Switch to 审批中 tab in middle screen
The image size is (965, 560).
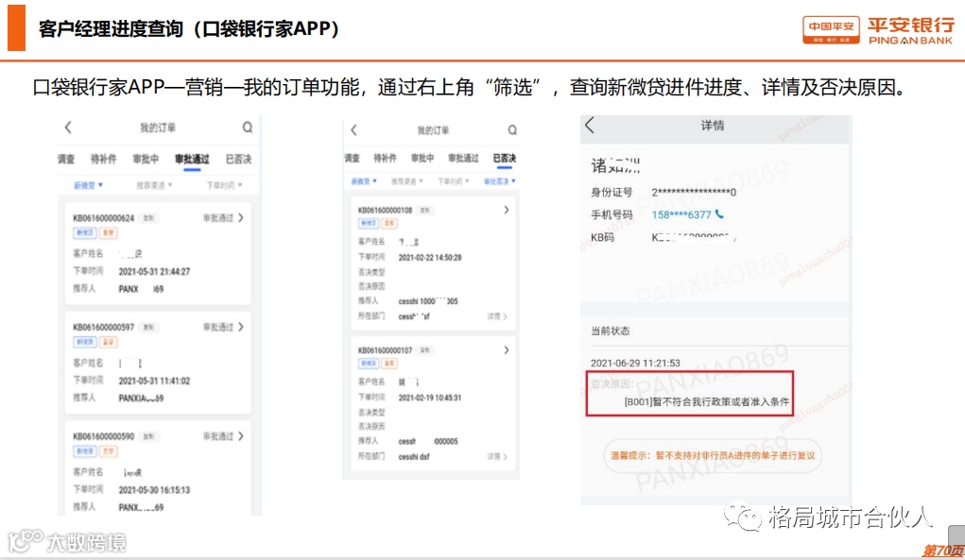[x=422, y=158]
